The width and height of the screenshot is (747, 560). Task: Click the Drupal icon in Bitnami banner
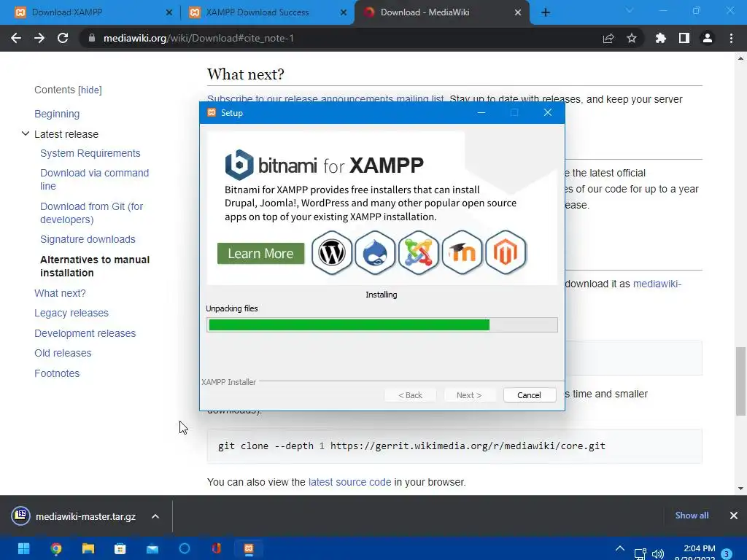(x=375, y=253)
